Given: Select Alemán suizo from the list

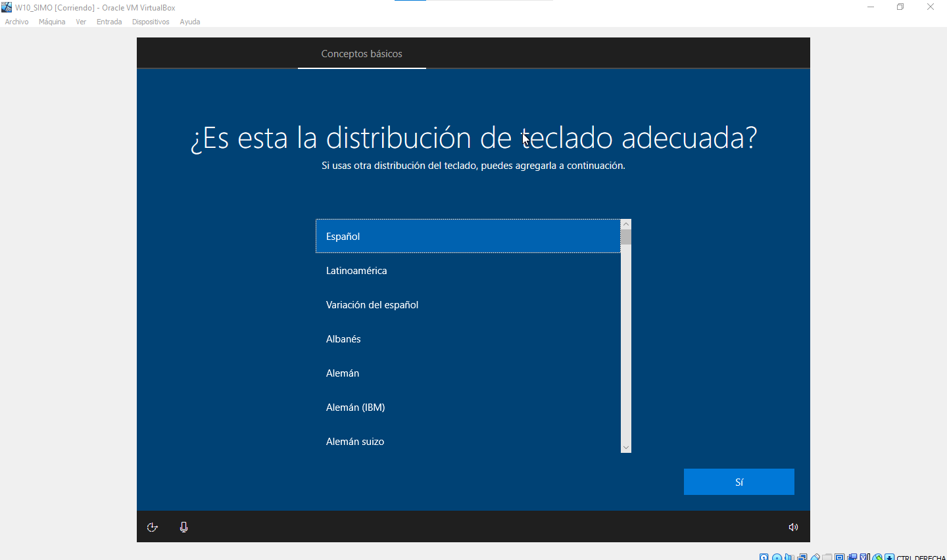Looking at the screenshot, I should click(x=355, y=442).
